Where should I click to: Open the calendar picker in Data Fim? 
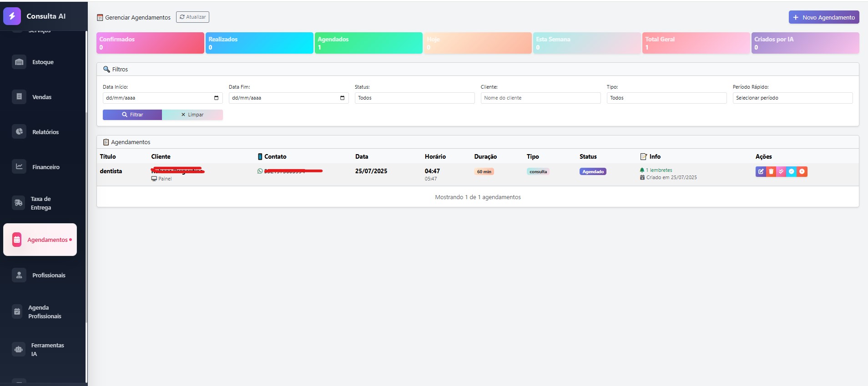pyautogui.click(x=342, y=98)
